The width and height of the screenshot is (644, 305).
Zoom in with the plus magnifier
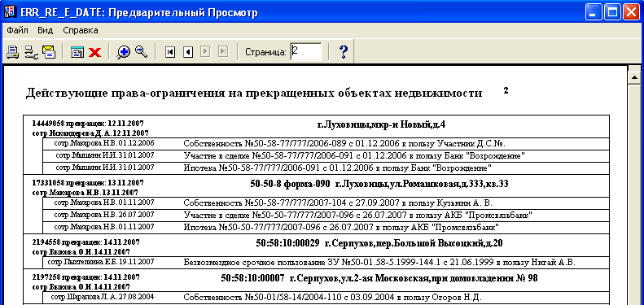pos(123,52)
